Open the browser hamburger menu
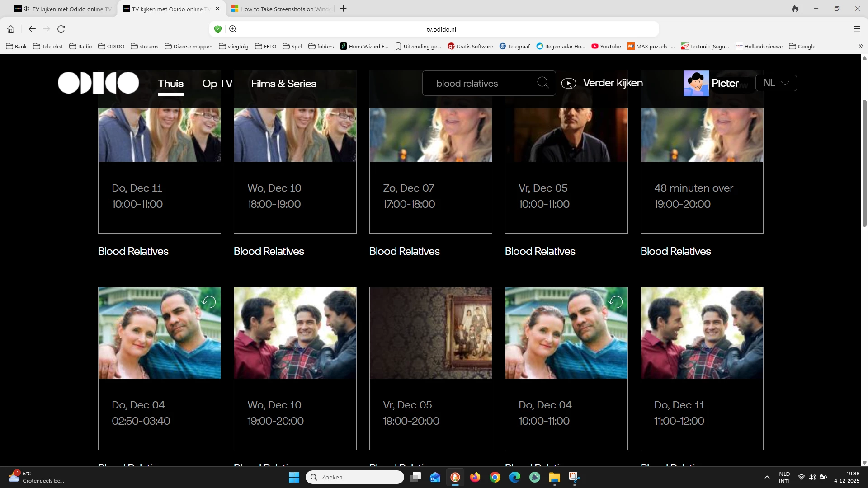868x488 pixels. point(857,29)
